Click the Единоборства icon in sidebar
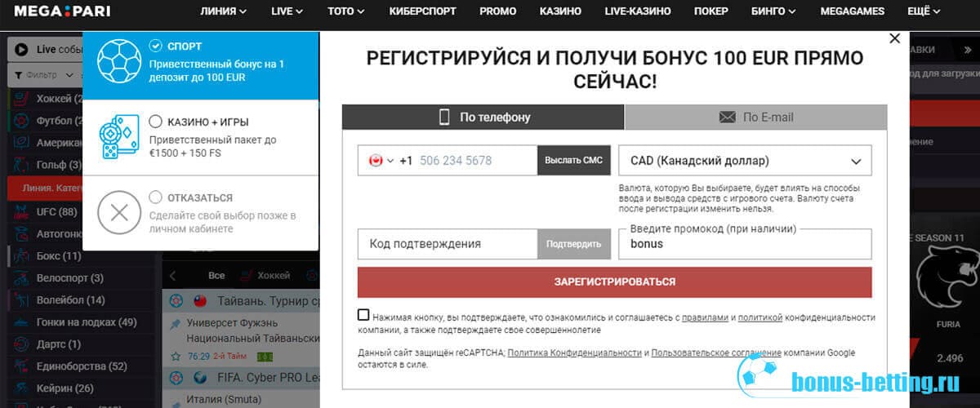This screenshot has width=980, height=408. pyautogui.click(x=20, y=366)
